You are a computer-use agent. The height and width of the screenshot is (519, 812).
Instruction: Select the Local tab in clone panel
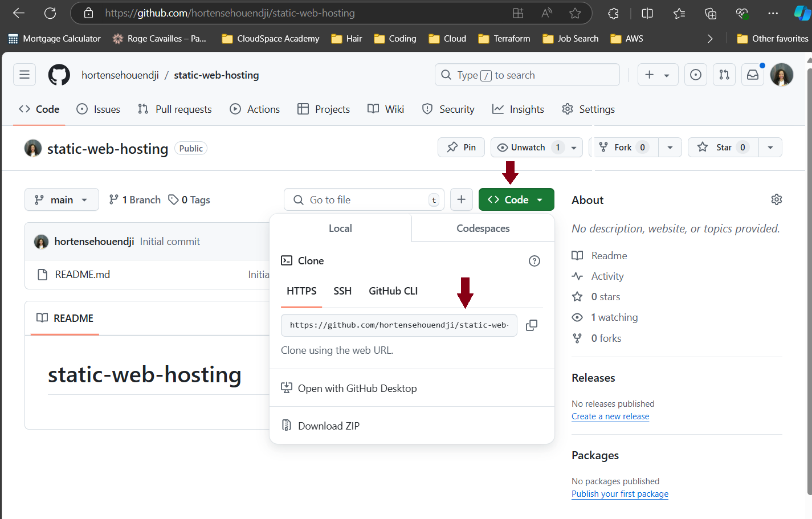340,228
